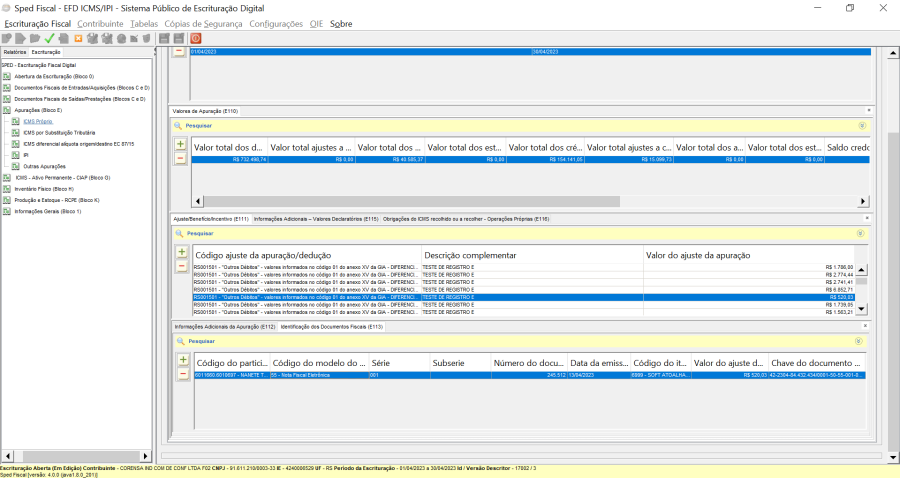Remove the E110 row with the minus button
The height and width of the screenshot is (478, 900).
(x=180, y=158)
